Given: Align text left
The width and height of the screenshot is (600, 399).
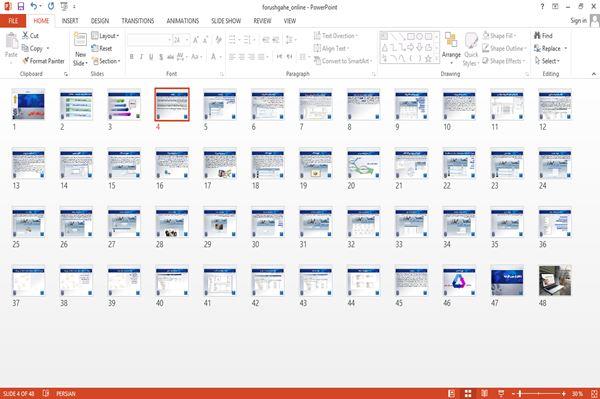Looking at the screenshot, I should (x=232, y=57).
